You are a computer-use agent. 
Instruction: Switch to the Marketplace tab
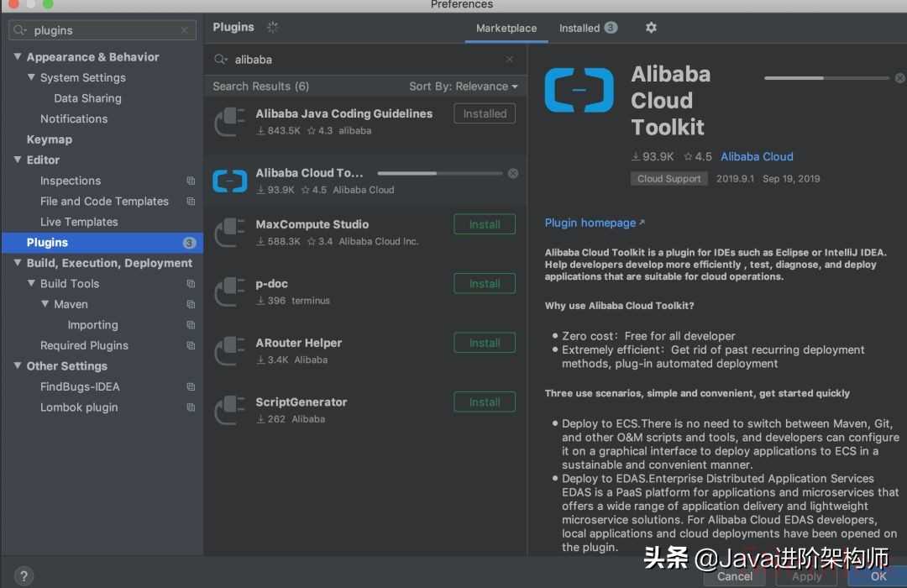[506, 28]
